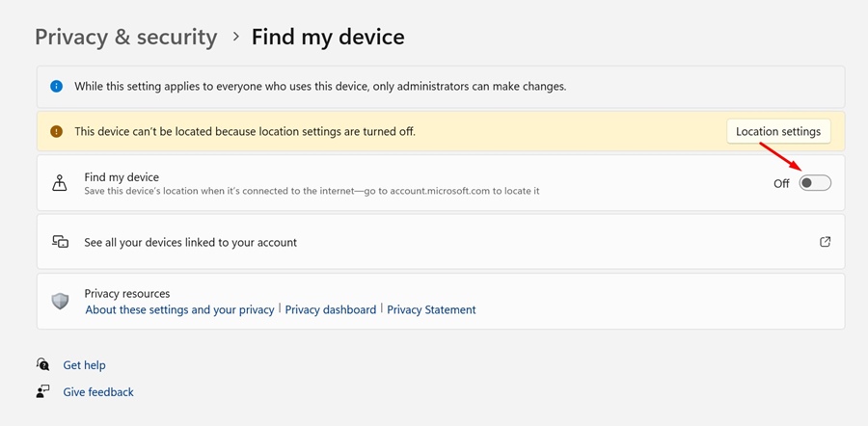Click the Off label beside the toggle
The width and height of the screenshot is (868, 426).
781,184
